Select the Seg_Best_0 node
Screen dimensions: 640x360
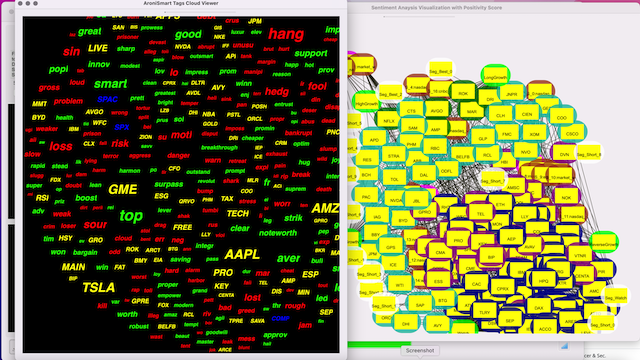pyautogui.click(x=440, y=71)
